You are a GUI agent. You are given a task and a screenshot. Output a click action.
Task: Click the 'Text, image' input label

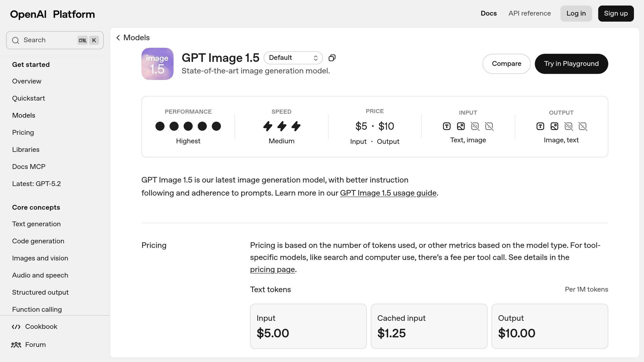point(468,140)
